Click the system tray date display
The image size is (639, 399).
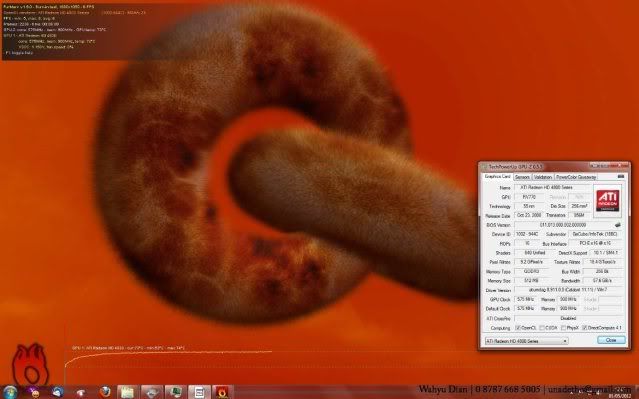620,396
